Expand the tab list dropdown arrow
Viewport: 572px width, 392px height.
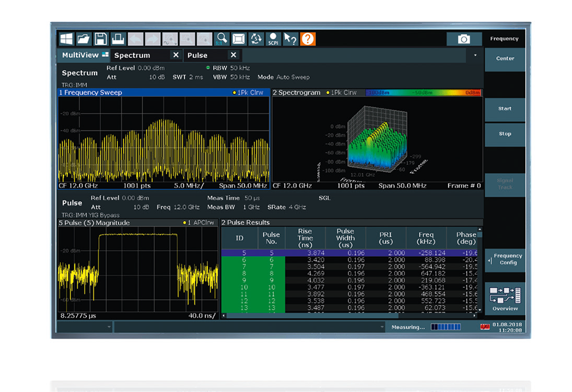[x=475, y=56]
